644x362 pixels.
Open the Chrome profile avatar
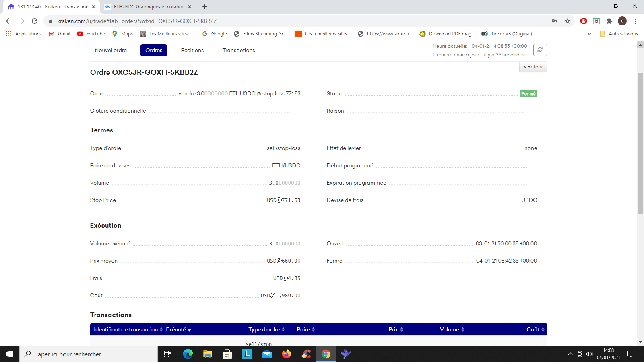tap(622, 21)
